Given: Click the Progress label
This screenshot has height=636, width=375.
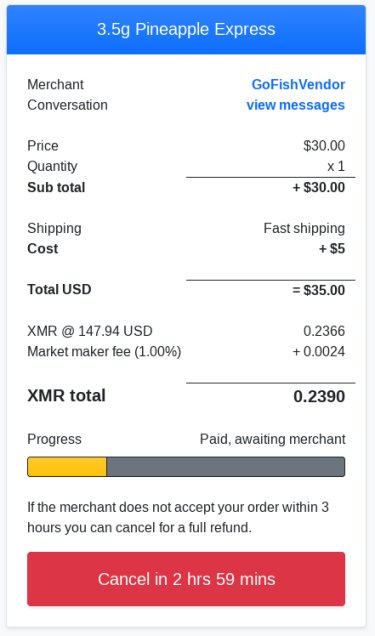Looking at the screenshot, I should coord(54,439).
